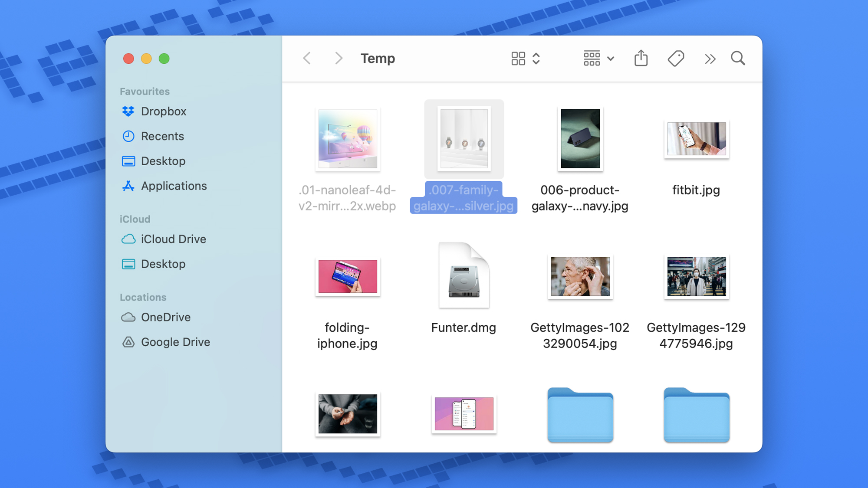Click the green fullscreen window button
868x488 pixels.
click(x=164, y=59)
